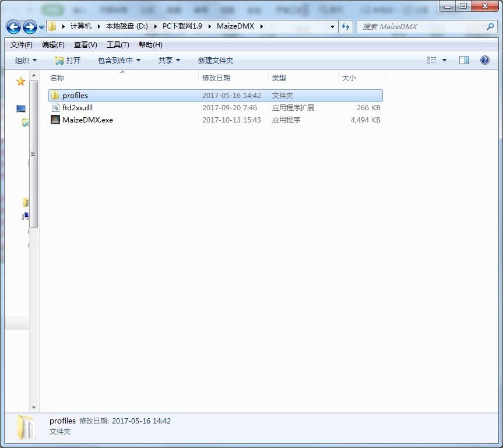503x448 pixels.
Task: Open the 编辑(E) menu
Action: 53,45
